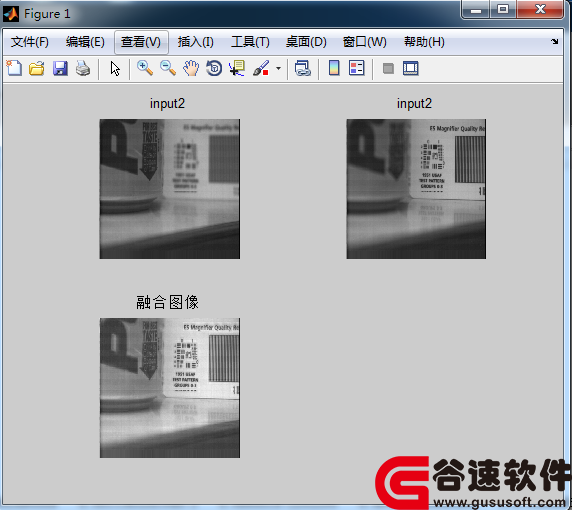The width and height of the screenshot is (572, 510).
Task: Open the 工具(T) menu
Action: click(x=250, y=42)
